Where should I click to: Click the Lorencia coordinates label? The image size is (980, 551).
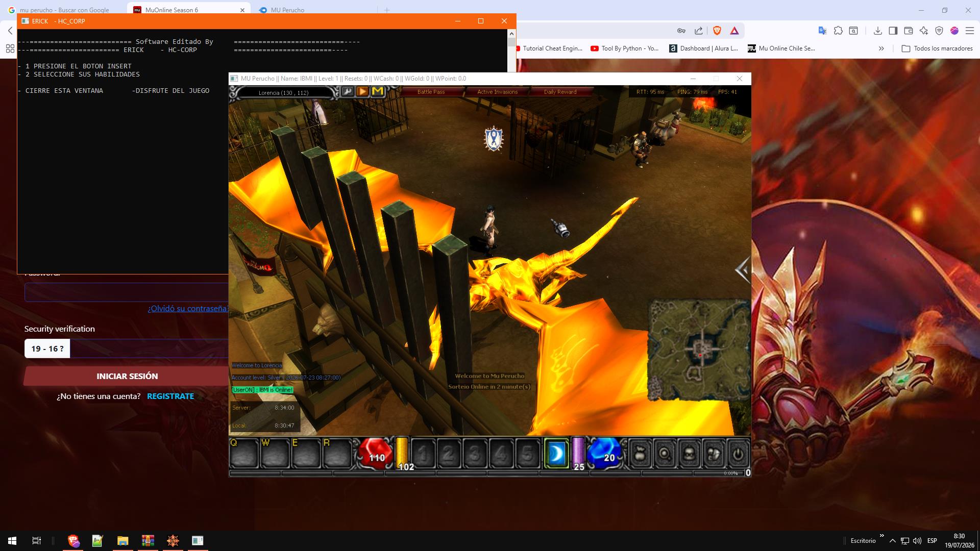tap(283, 92)
